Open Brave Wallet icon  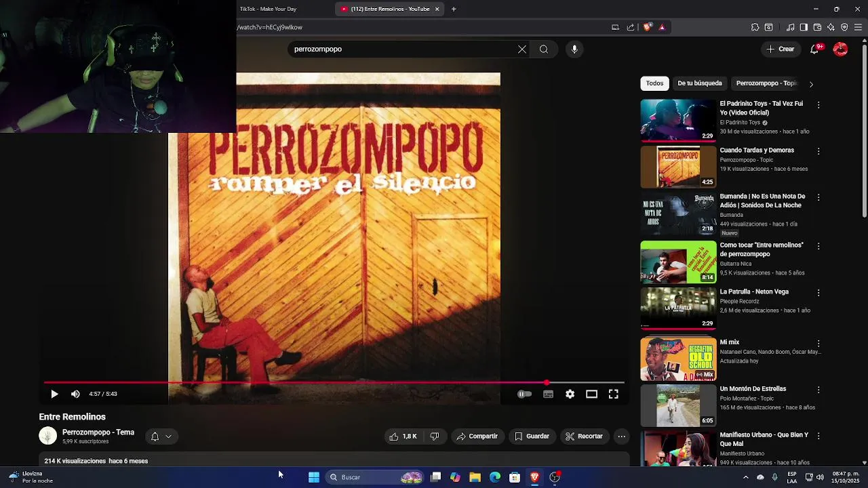(x=817, y=27)
